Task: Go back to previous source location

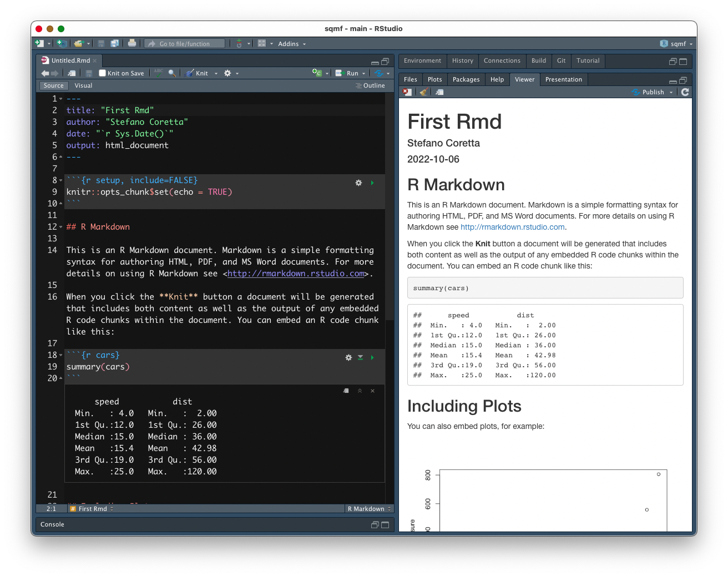Action: (45, 73)
